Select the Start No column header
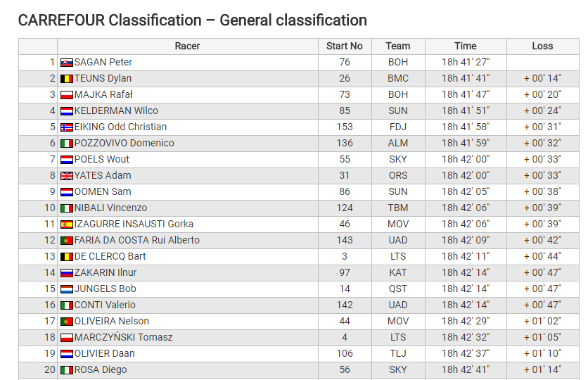 point(345,46)
